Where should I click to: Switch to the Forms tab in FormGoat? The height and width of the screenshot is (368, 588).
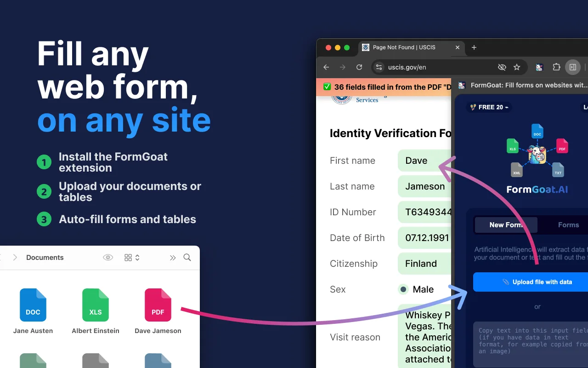pyautogui.click(x=568, y=225)
